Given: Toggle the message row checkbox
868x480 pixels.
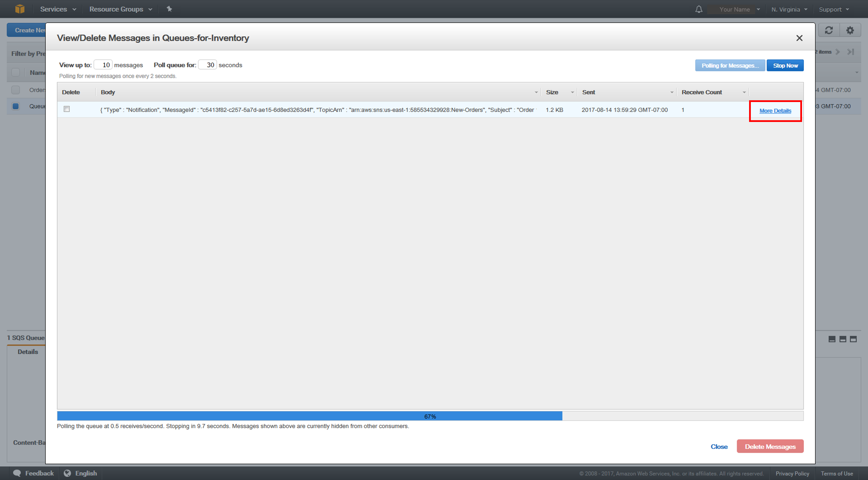Looking at the screenshot, I should [x=67, y=110].
